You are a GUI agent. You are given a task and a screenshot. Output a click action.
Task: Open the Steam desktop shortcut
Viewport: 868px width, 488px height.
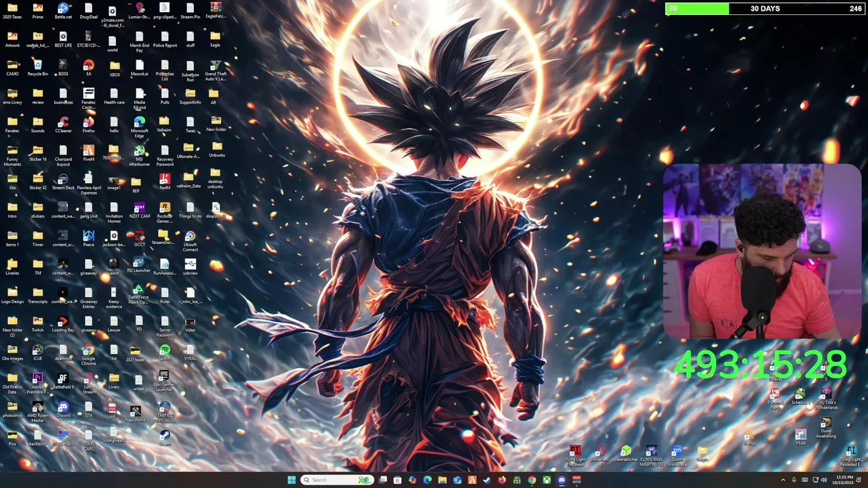[x=165, y=438]
